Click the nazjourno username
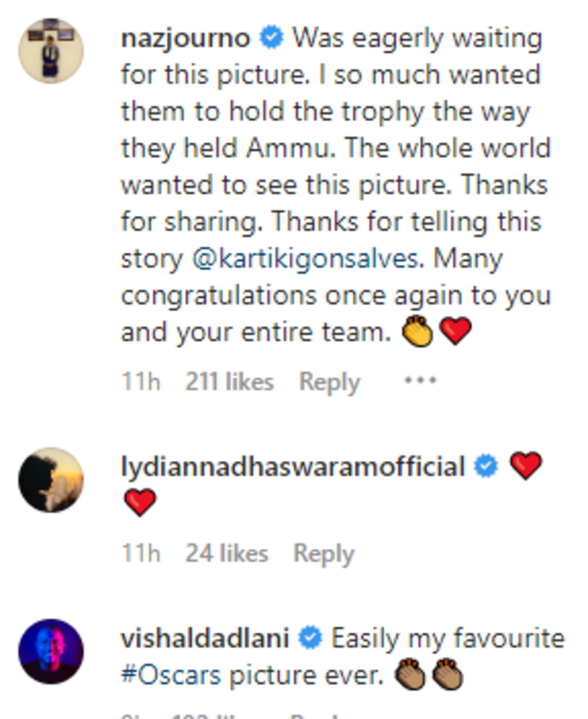 185,38
